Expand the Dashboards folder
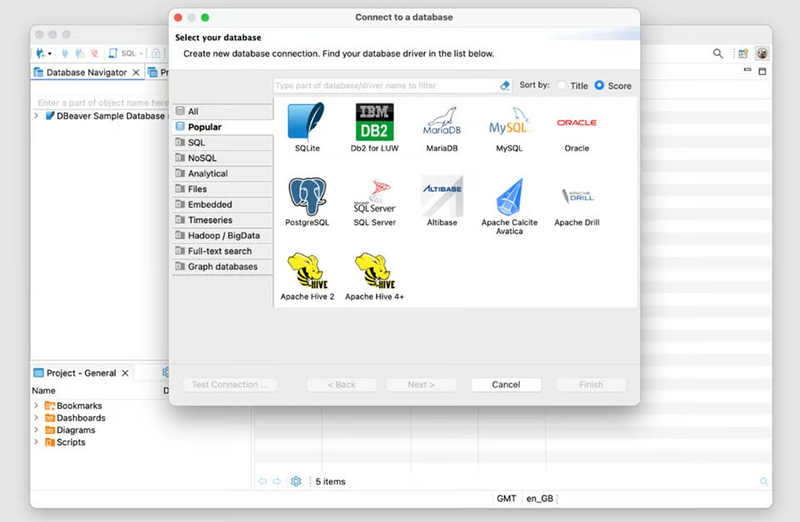 pos(36,418)
